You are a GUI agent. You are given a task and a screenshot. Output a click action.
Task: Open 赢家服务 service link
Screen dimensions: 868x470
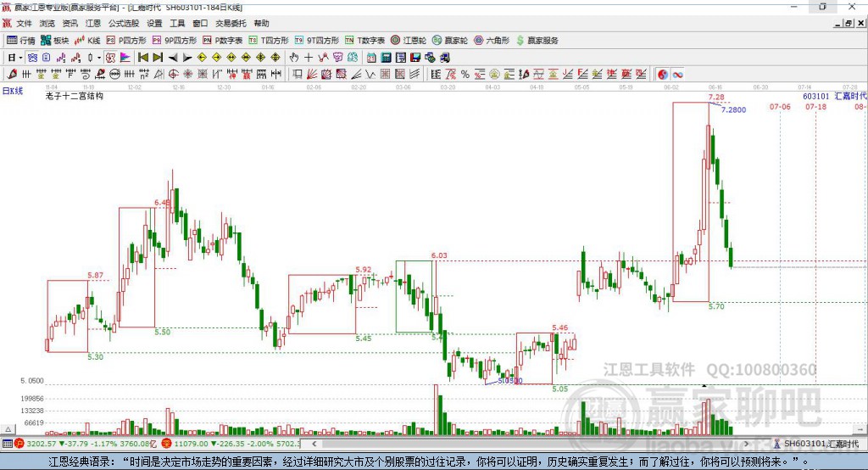tap(537, 41)
